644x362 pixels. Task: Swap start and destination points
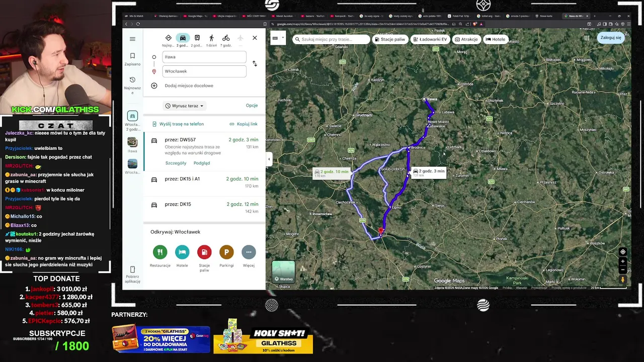click(x=255, y=64)
